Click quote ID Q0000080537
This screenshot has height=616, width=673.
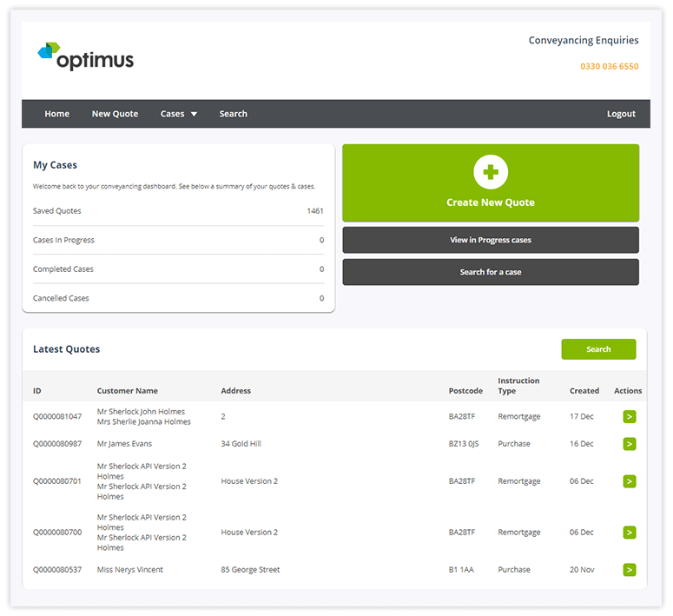pos(57,570)
